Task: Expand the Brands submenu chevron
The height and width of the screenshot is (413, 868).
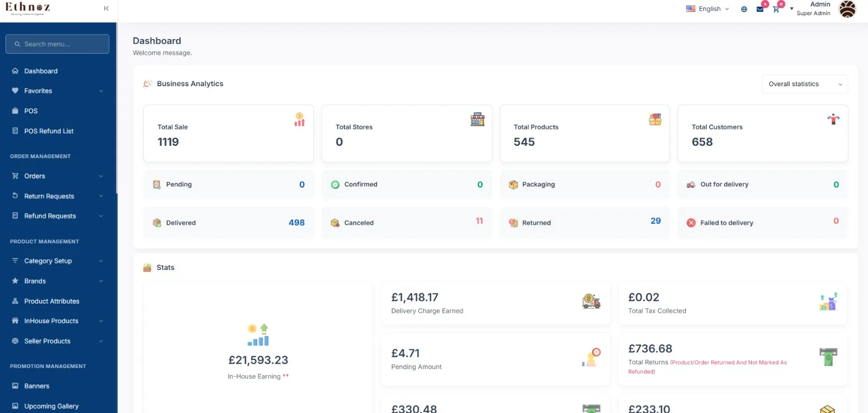Action: 101,281
